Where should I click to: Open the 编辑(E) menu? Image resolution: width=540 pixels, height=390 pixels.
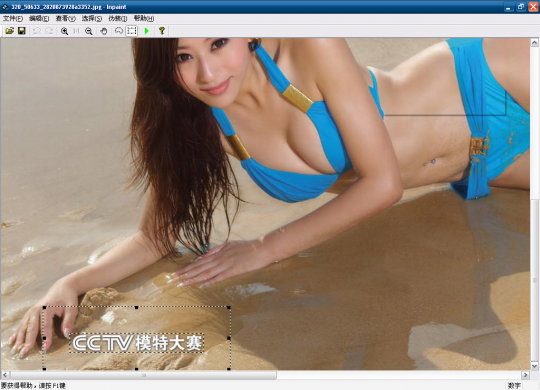(x=39, y=19)
